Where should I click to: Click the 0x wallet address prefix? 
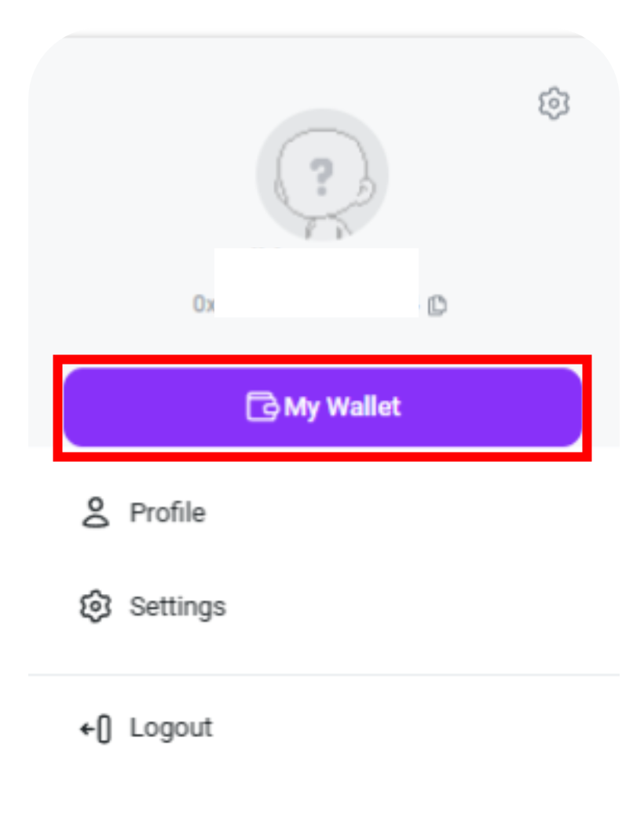[x=203, y=304]
